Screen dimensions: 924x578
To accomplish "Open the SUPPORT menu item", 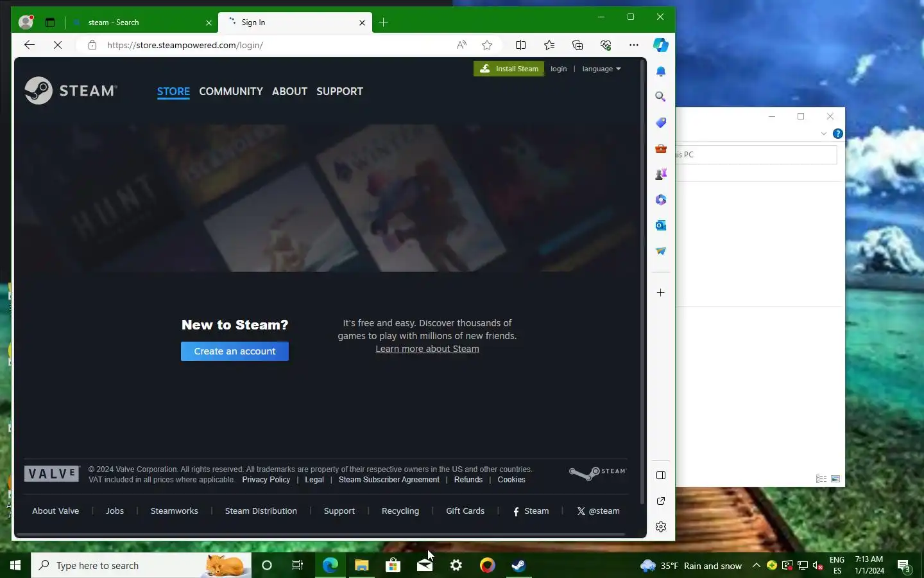I will point(339,91).
